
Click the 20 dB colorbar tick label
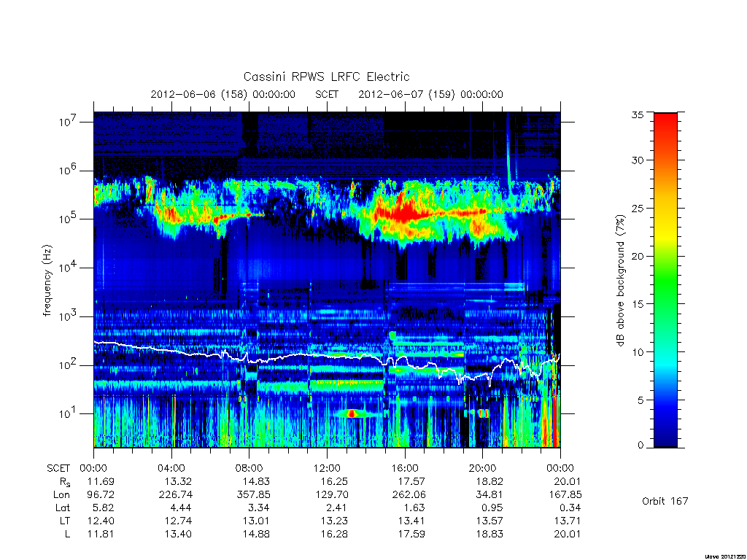638,256
